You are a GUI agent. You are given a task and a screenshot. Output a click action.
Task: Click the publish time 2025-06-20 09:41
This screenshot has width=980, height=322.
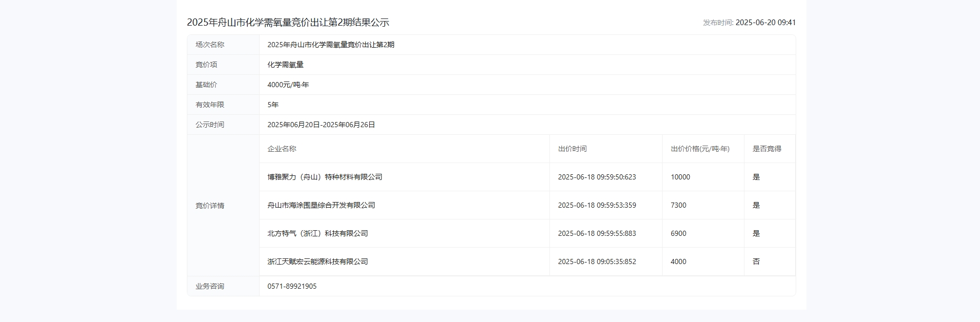[x=765, y=23]
